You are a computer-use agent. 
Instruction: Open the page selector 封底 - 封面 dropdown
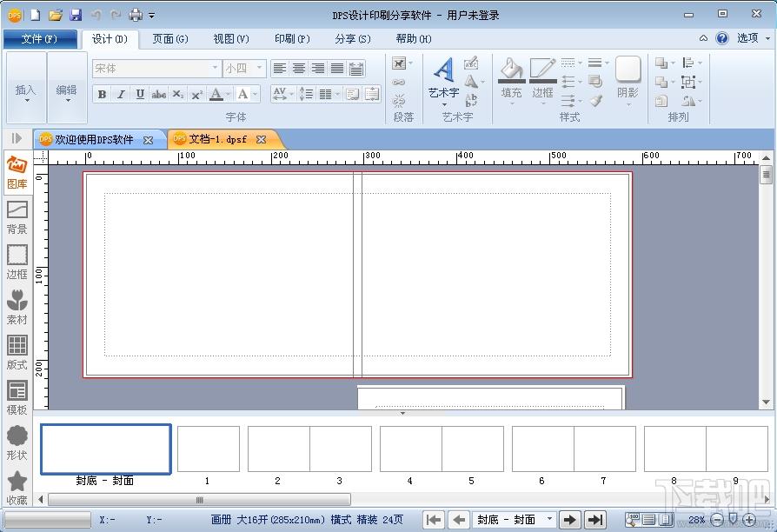pos(548,519)
